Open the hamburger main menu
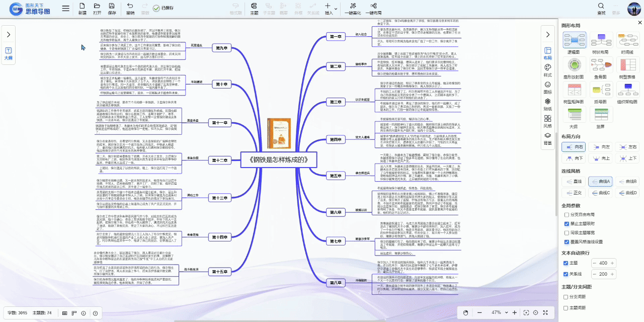Screen dimensions: 644x322 [x=66, y=9]
